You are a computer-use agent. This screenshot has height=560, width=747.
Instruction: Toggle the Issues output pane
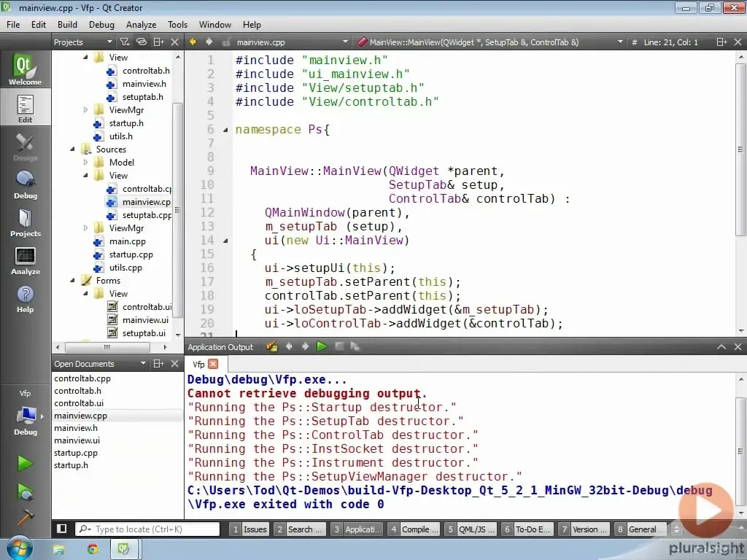(x=249, y=529)
